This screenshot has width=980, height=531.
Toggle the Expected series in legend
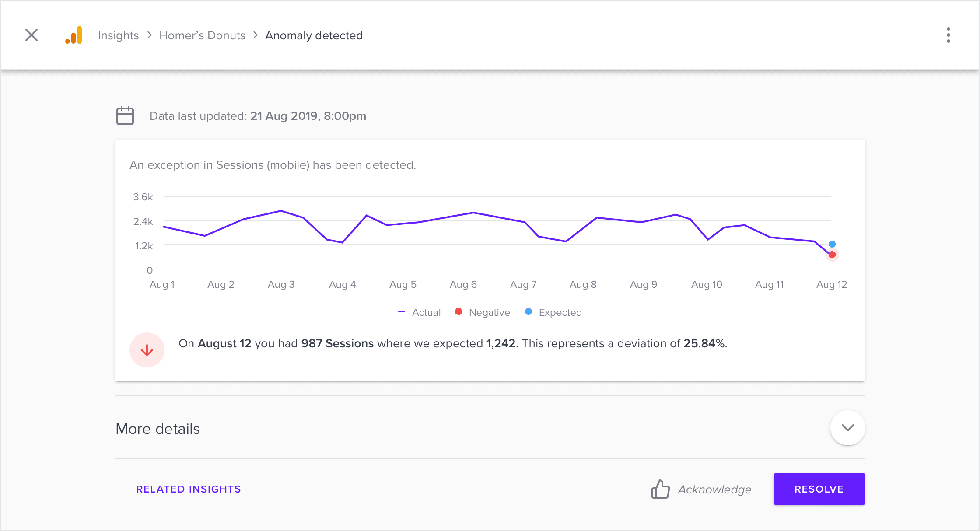tap(553, 312)
